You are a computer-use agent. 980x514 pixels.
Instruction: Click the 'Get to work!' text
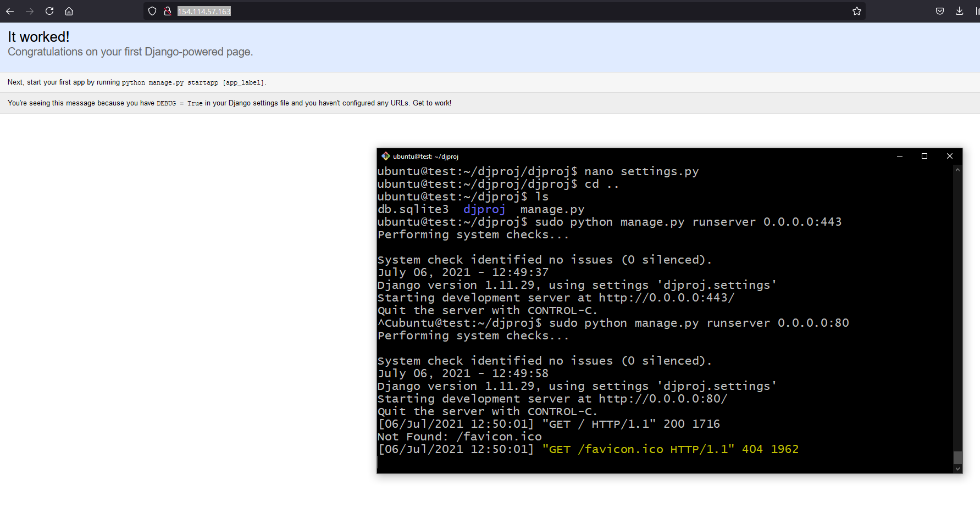coord(432,103)
